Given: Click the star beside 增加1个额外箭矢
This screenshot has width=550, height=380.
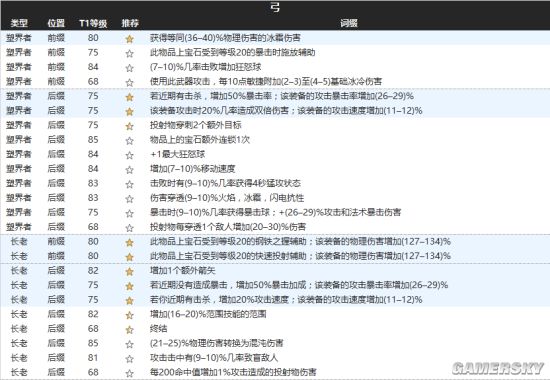Looking at the screenshot, I should click(x=129, y=272).
